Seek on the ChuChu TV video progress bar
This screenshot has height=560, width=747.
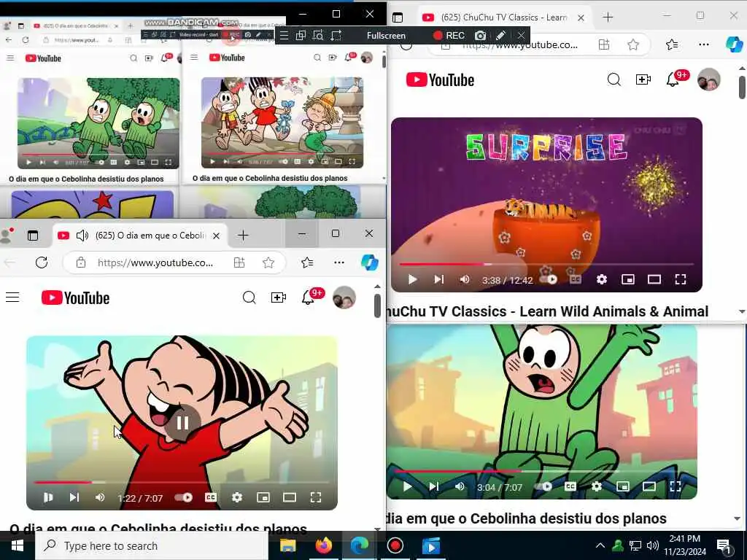[546, 264]
